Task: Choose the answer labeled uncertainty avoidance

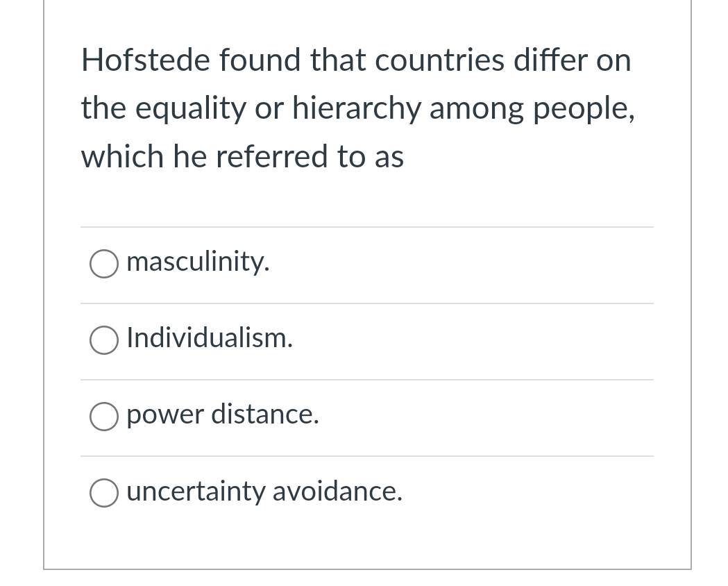Action: [x=264, y=491]
